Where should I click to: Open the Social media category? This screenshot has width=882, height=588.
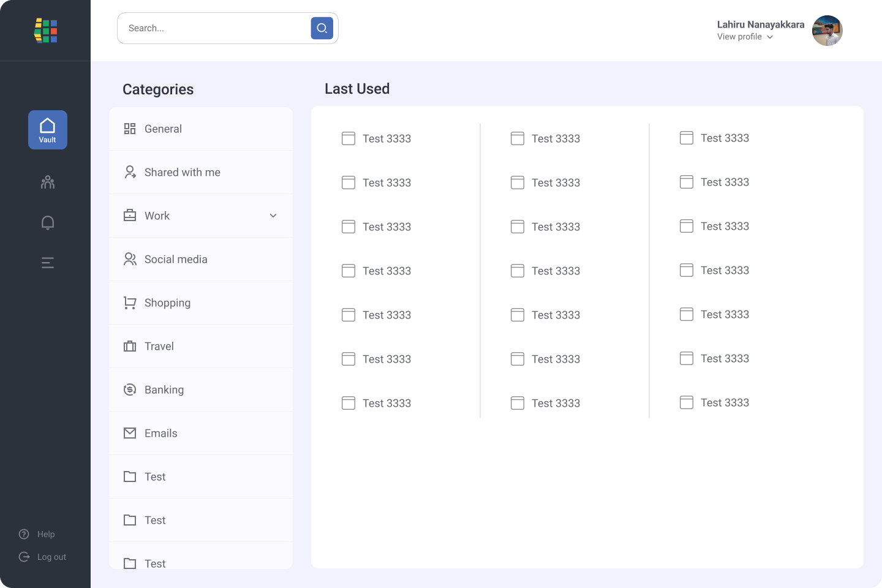176,259
